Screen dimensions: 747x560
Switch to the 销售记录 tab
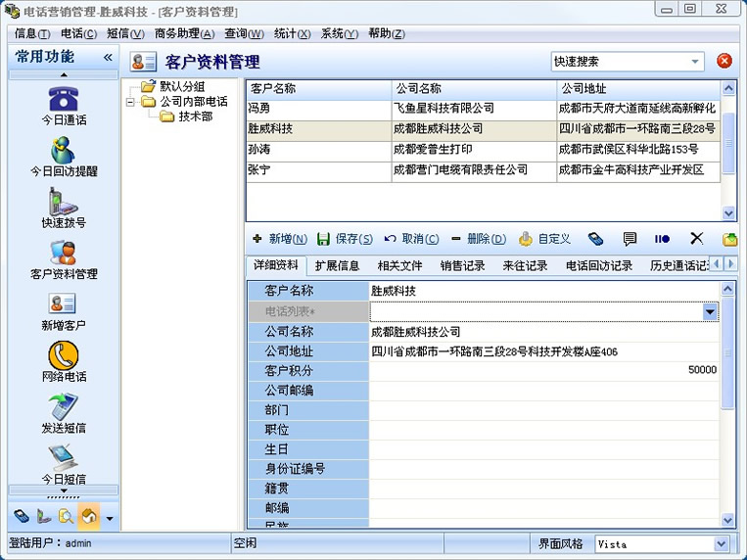(462, 265)
